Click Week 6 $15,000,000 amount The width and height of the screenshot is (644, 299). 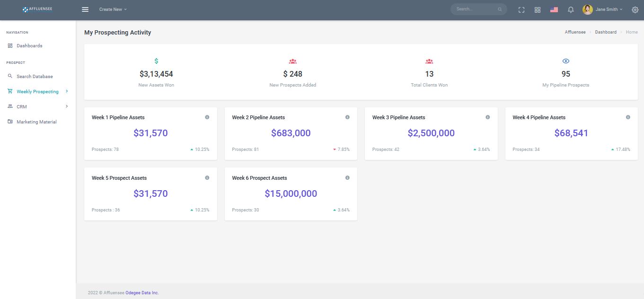click(x=291, y=193)
